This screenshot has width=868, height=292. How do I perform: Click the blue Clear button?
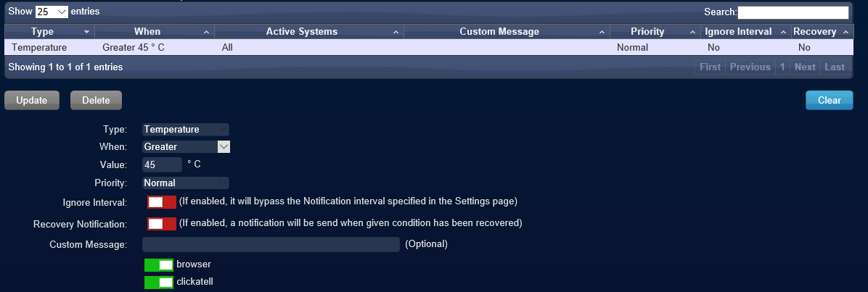point(830,100)
